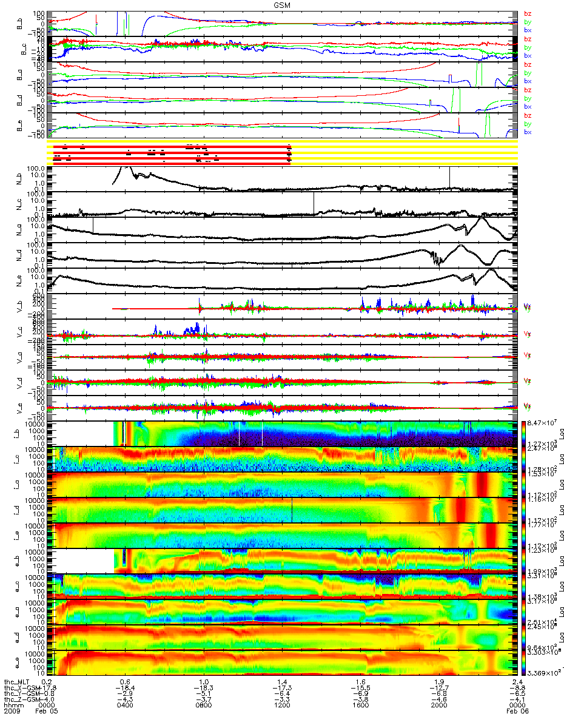Select the red bz legend of B_b panel
Viewport: 564px width, 728px height.
click(x=528, y=13)
